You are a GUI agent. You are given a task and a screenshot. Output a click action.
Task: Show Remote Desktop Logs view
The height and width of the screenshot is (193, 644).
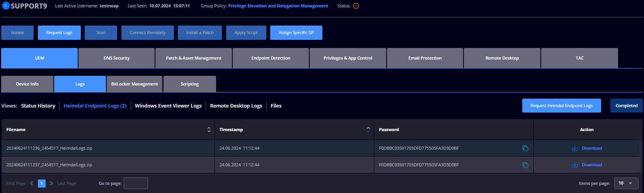(x=236, y=106)
